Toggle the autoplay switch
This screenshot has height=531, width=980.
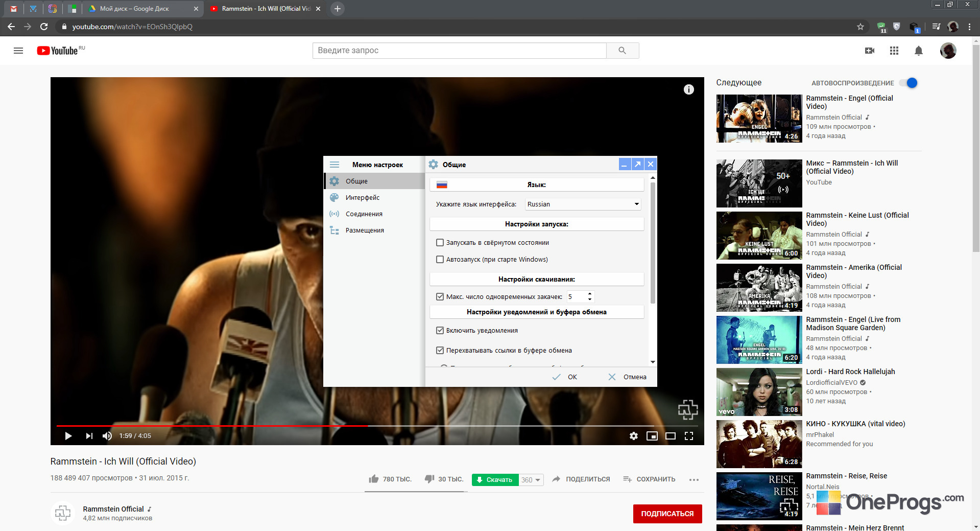pos(909,83)
